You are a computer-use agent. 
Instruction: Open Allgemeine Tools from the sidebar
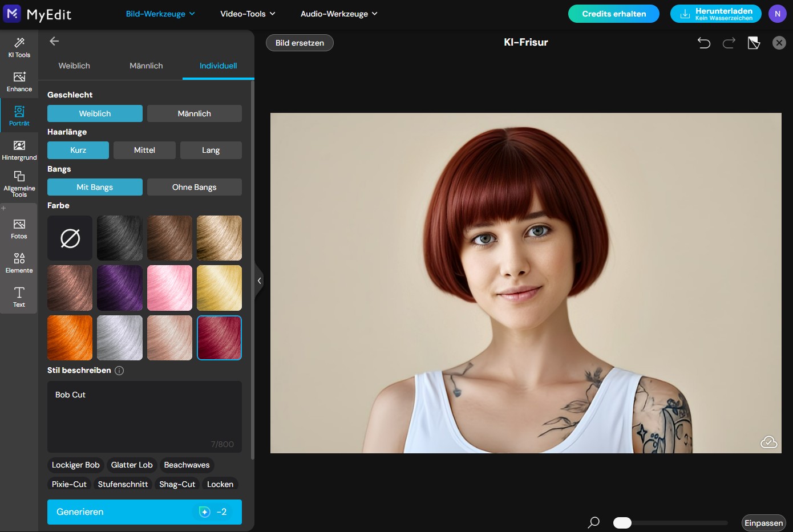point(19,184)
